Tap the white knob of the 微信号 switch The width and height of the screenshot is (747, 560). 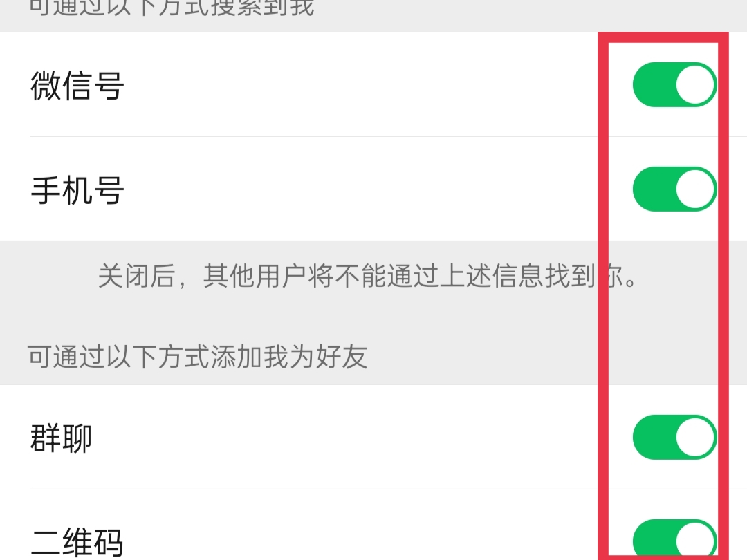click(x=695, y=85)
